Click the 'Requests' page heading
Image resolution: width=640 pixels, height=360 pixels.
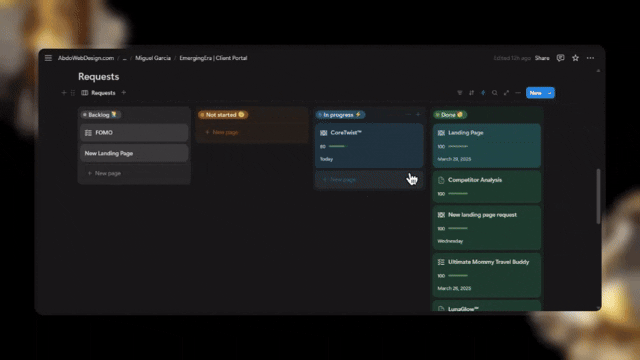tap(98, 77)
